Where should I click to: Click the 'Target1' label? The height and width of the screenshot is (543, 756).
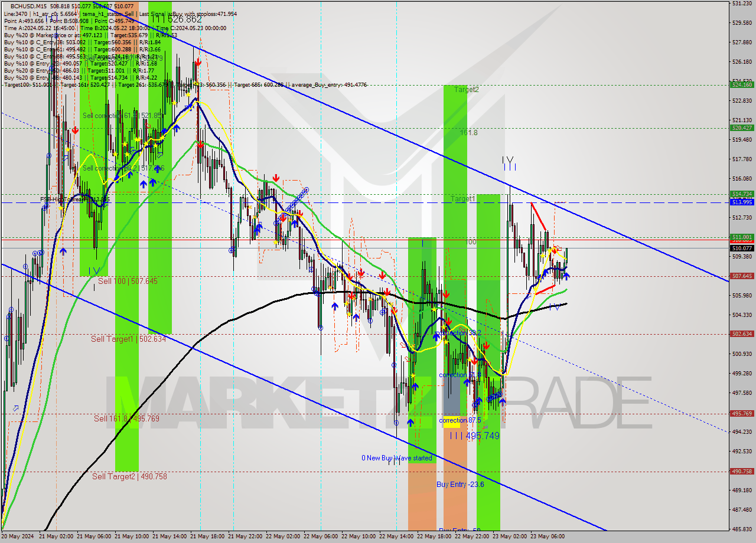(x=463, y=199)
